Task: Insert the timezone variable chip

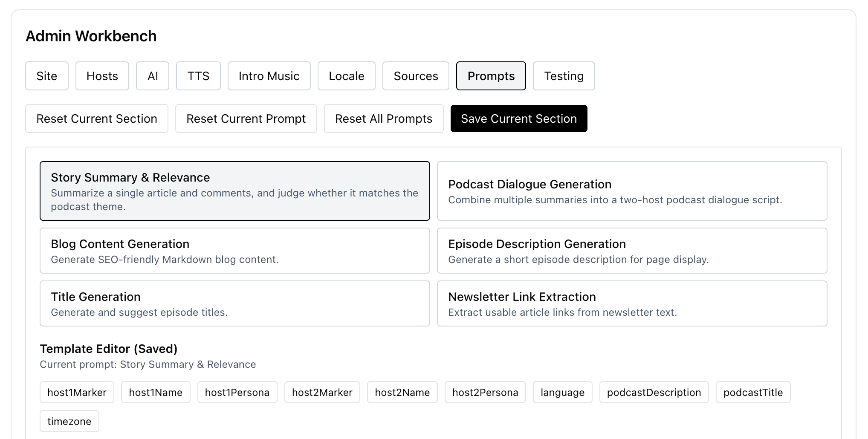Action: tap(69, 421)
